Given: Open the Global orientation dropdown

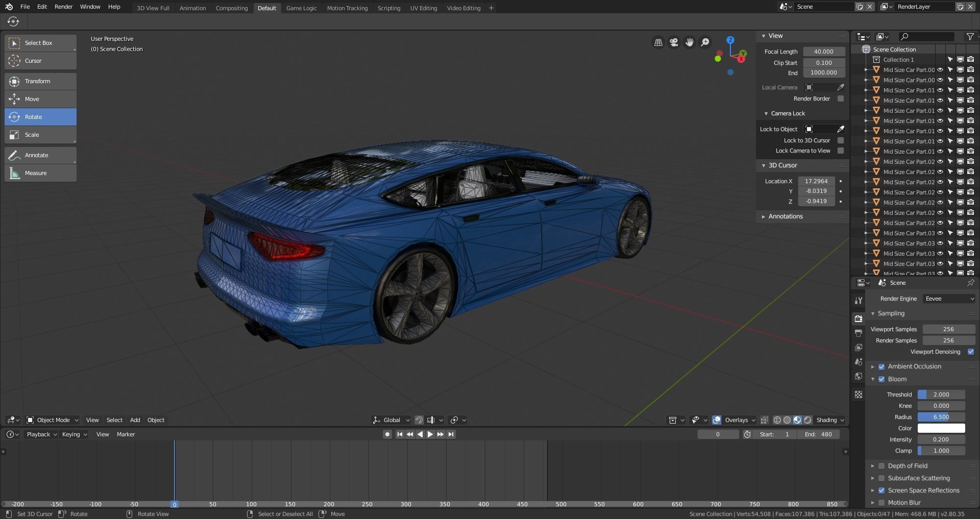Looking at the screenshot, I should click(391, 420).
